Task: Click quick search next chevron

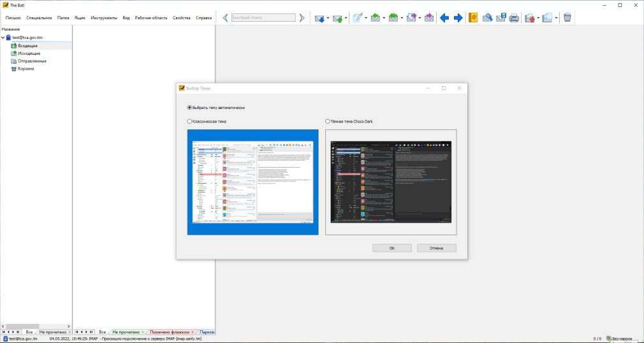Action: point(302,18)
